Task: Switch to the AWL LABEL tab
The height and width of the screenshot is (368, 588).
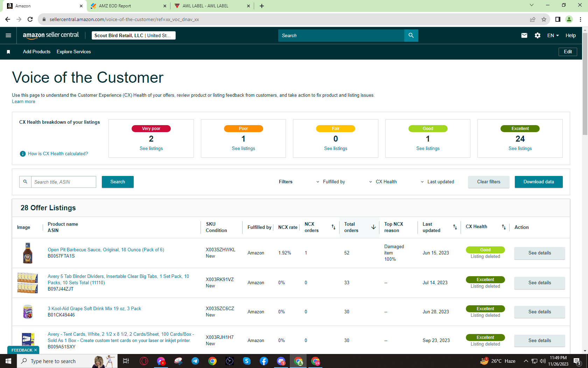Action: pyautogui.click(x=212, y=6)
